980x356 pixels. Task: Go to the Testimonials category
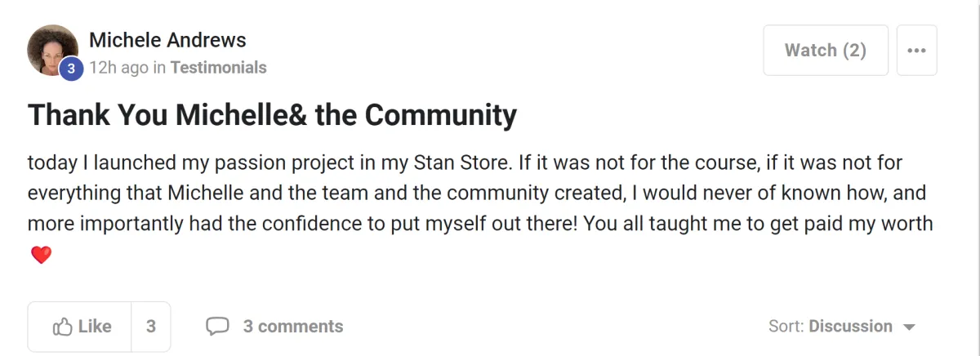pyautogui.click(x=219, y=67)
